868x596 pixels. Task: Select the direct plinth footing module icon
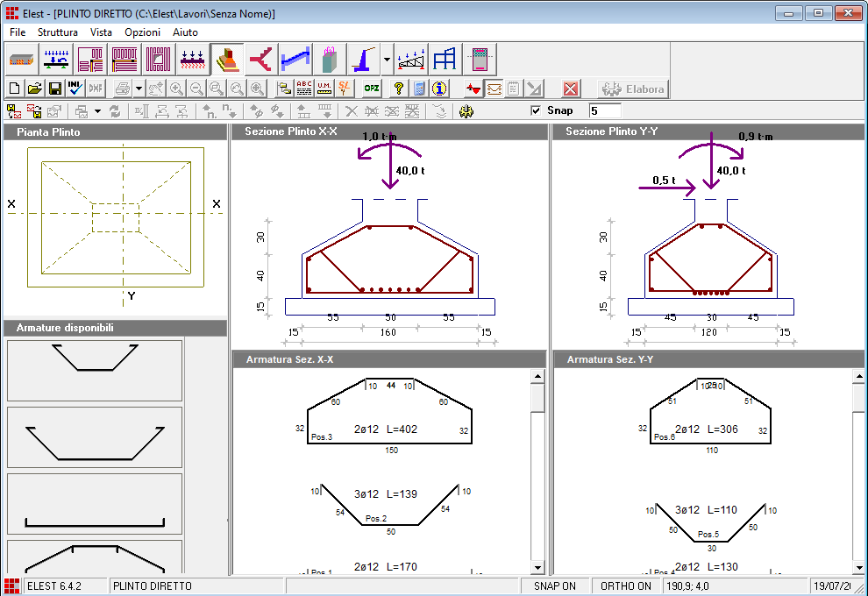point(226,60)
